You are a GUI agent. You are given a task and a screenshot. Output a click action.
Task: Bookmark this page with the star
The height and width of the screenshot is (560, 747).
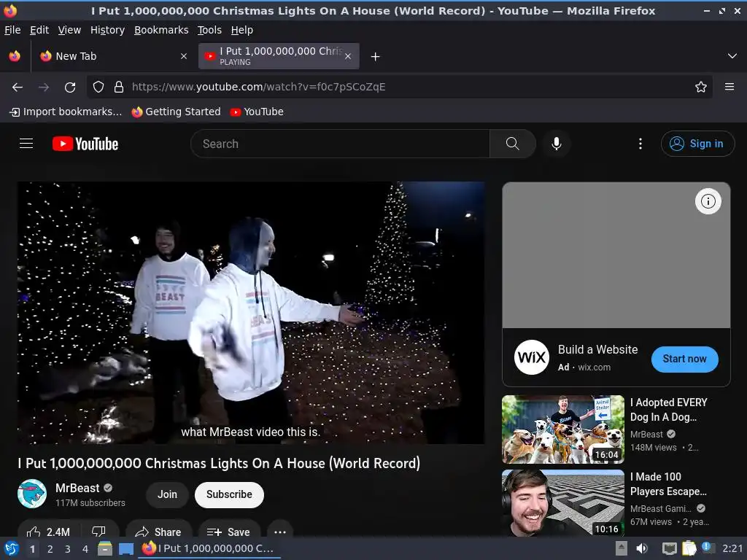pos(700,87)
